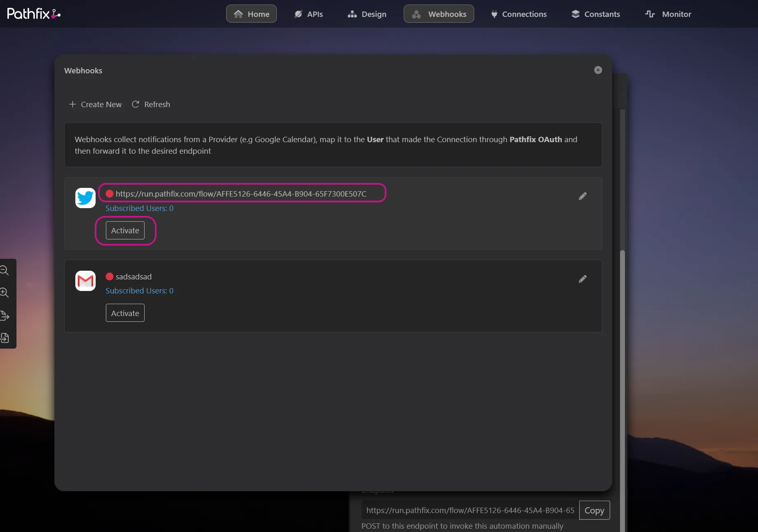This screenshot has height=532, width=758.
Task: Click the Webhooks dialog title
Action: point(83,70)
